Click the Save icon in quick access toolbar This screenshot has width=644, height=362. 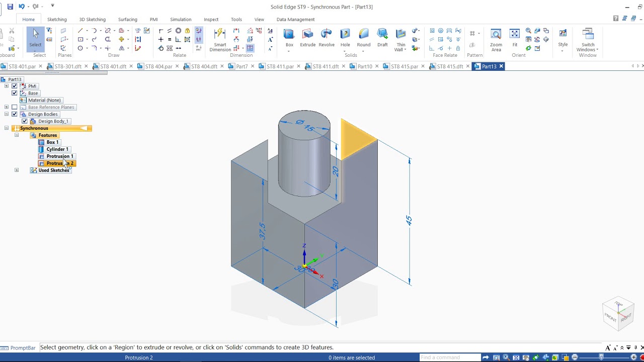10,7
